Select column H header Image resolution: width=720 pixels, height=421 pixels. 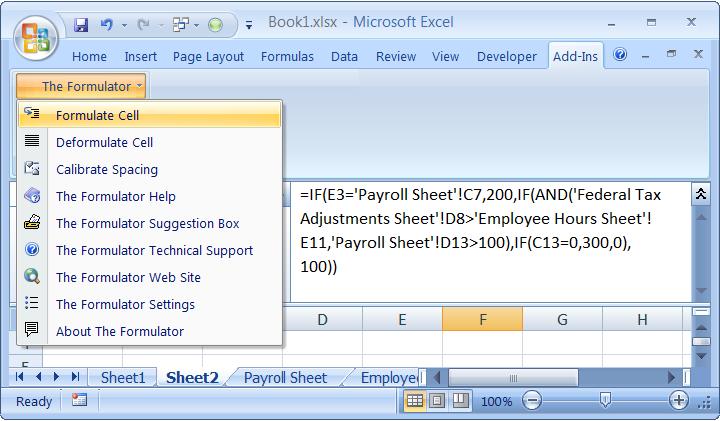pos(642,319)
